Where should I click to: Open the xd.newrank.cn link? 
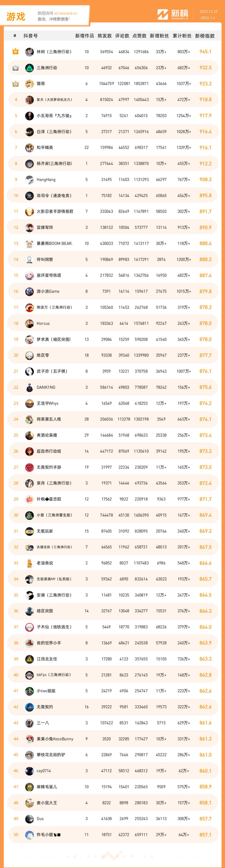[65, 14]
